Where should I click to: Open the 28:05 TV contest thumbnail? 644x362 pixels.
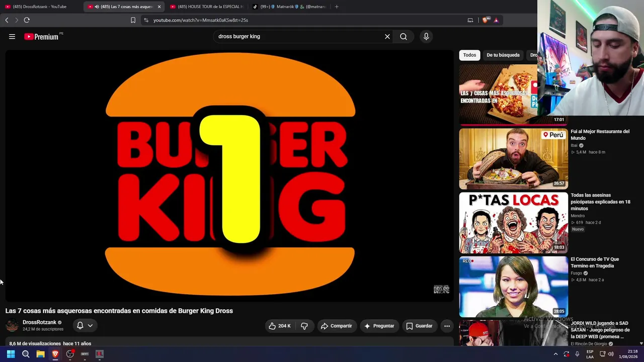point(513,286)
